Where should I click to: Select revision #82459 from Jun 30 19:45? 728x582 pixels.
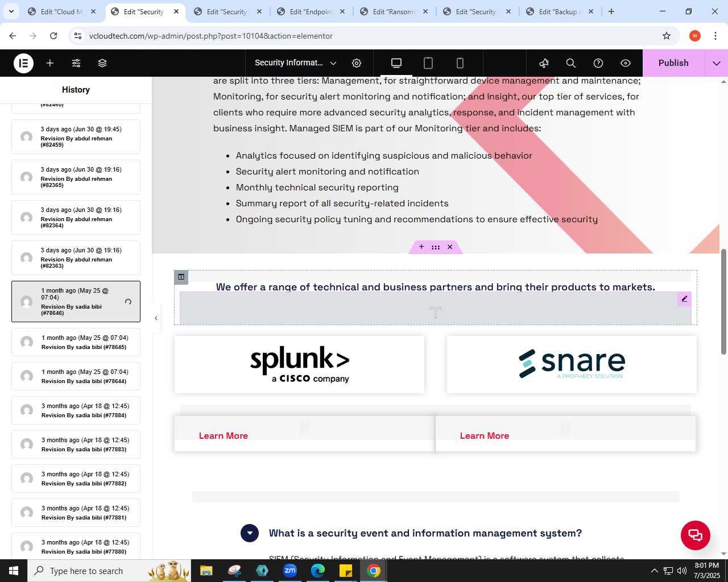point(76,136)
